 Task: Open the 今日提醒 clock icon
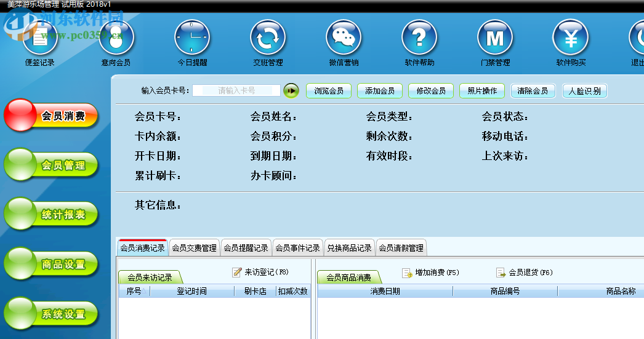pos(192,38)
